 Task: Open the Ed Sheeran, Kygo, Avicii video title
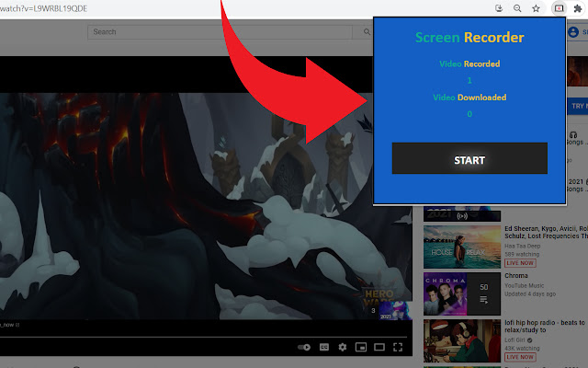pos(546,232)
